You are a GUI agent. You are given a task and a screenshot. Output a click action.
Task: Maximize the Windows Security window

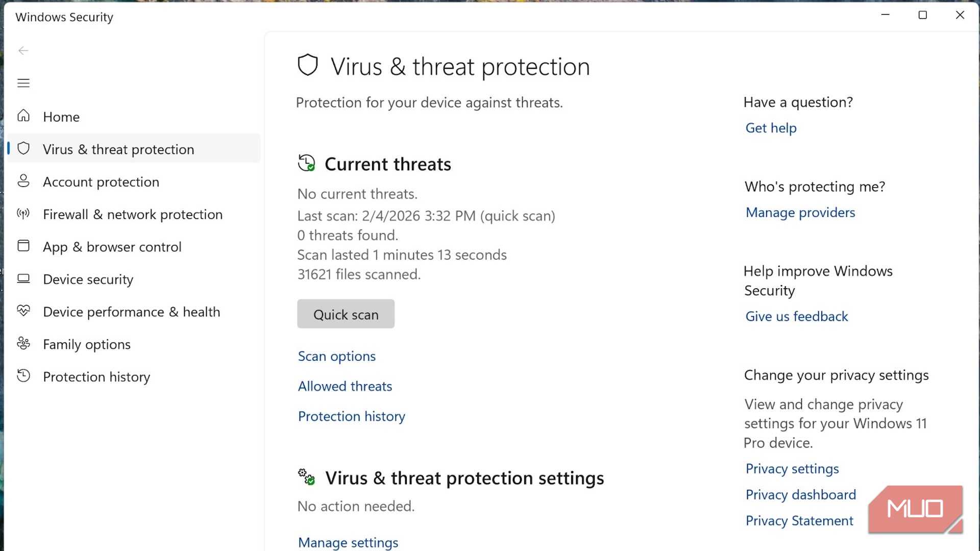pyautogui.click(x=922, y=15)
